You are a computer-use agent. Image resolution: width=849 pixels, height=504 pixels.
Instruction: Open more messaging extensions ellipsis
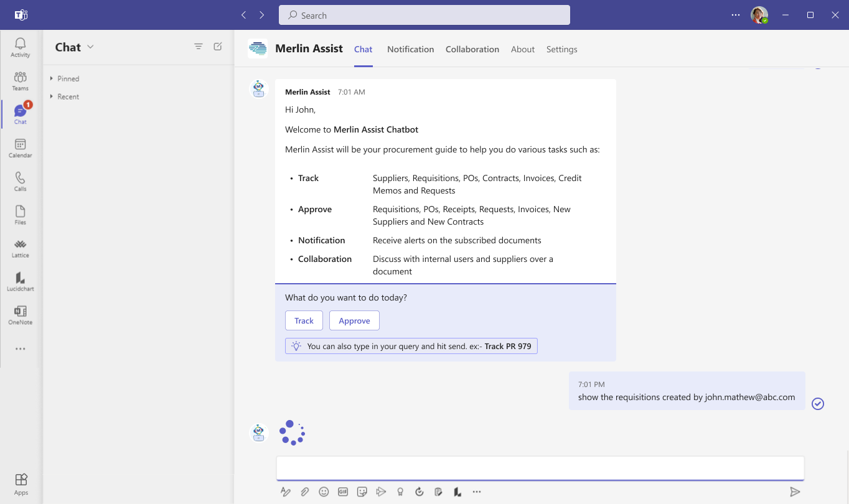tap(477, 492)
